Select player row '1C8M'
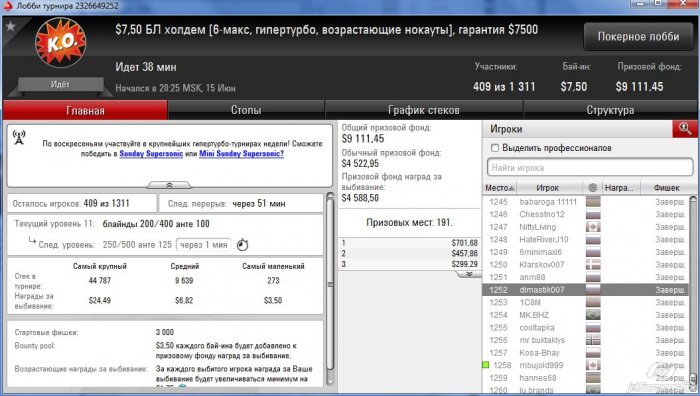 point(586,302)
